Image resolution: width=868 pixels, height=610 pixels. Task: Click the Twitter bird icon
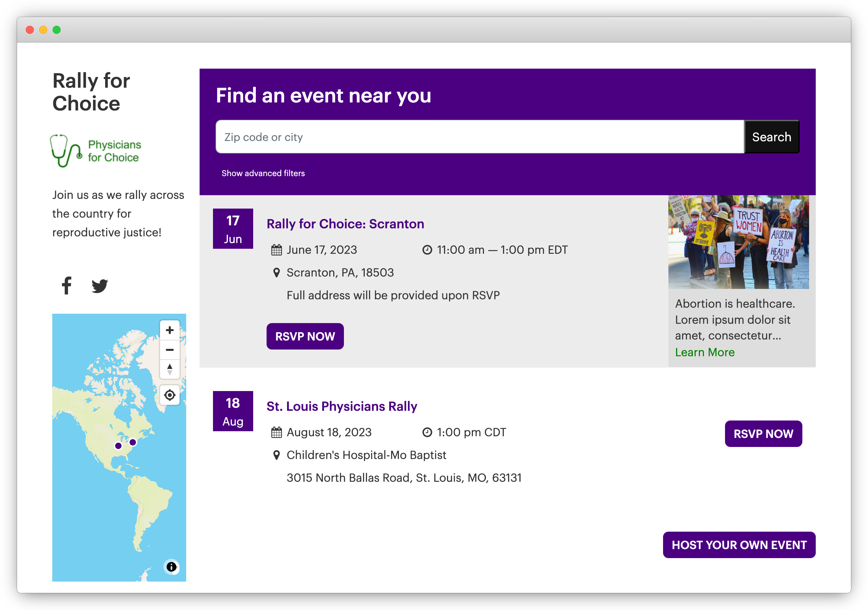point(100,286)
